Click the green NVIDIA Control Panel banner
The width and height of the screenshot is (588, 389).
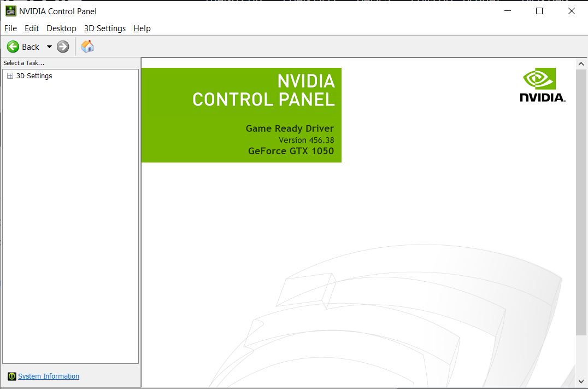click(x=241, y=115)
